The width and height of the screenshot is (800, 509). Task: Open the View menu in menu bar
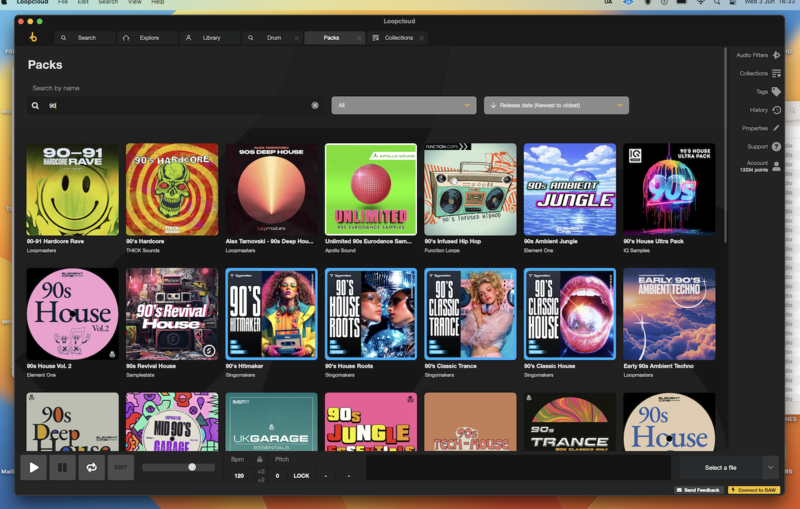pyautogui.click(x=135, y=2)
